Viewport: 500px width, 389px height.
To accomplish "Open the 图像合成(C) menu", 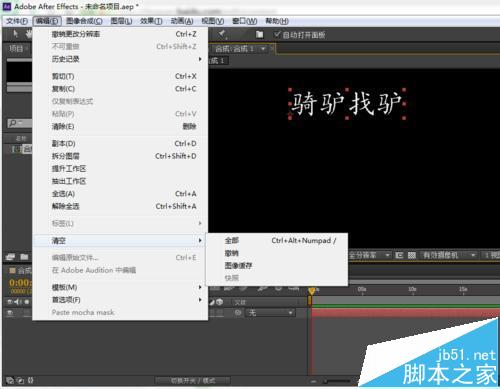I will (x=84, y=21).
